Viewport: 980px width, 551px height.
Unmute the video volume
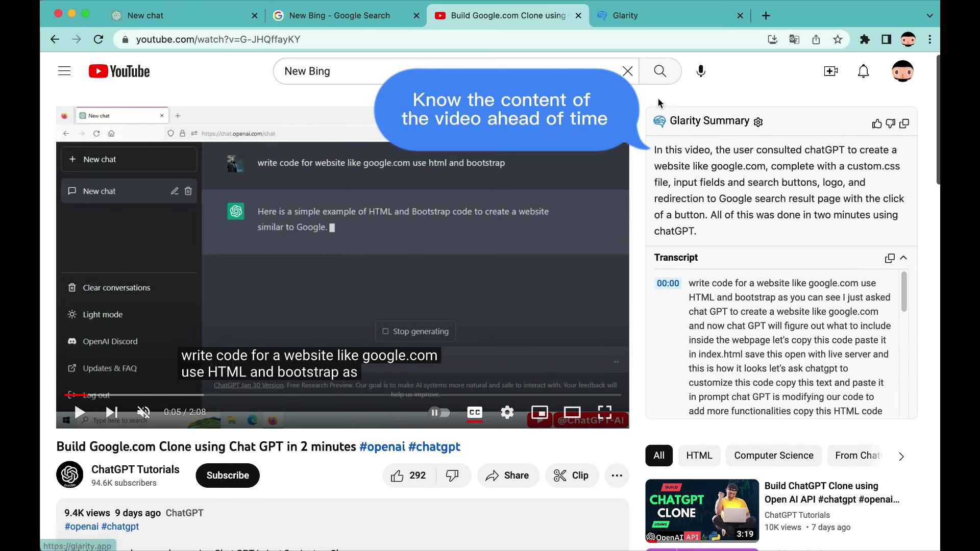tap(143, 412)
